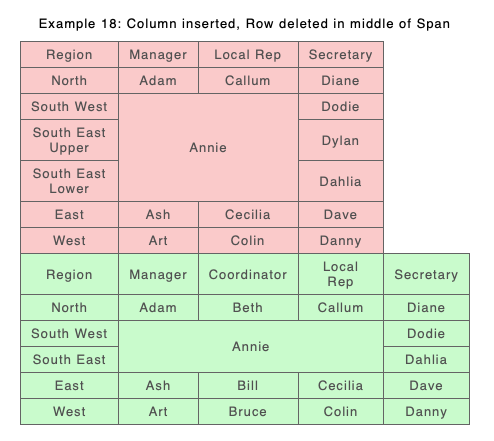Screen dimensions: 494x441
Task: Select the South East Upper cell
Action: [x=69, y=140]
